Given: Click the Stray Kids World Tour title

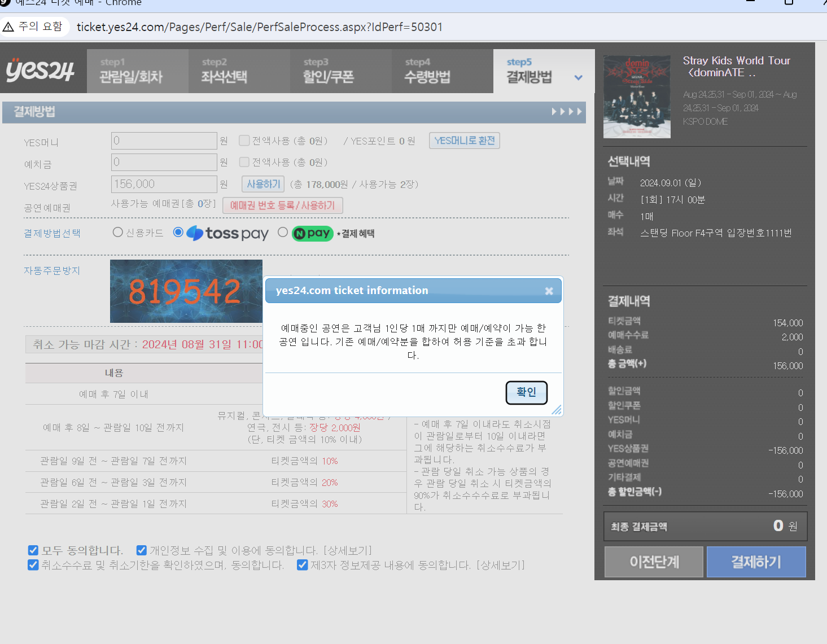Looking at the screenshot, I should (x=736, y=66).
